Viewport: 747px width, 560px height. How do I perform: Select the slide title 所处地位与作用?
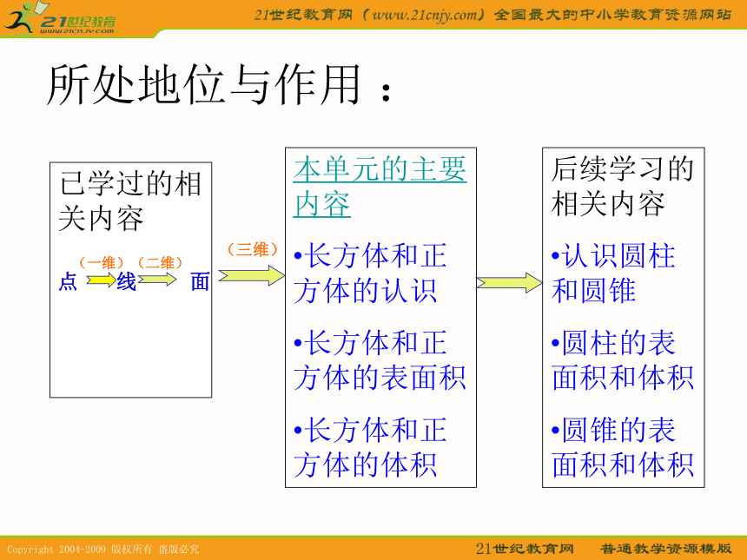click(x=220, y=85)
